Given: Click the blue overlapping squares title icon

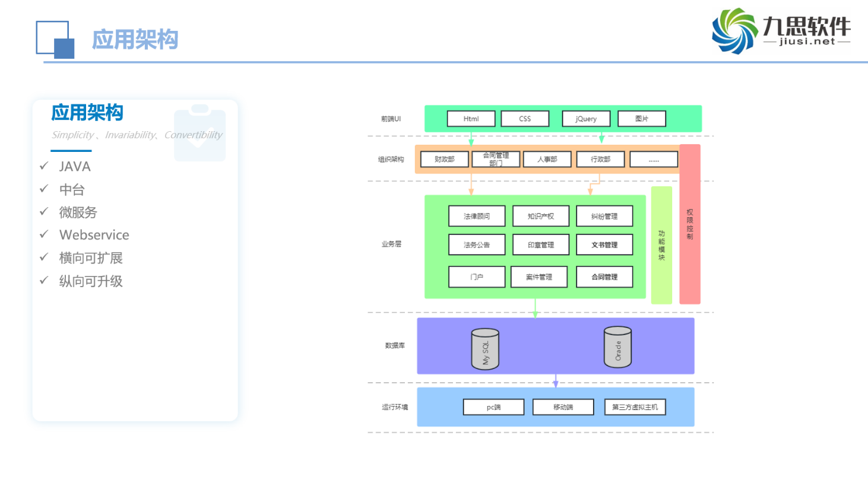Looking at the screenshot, I should [x=55, y=40].
